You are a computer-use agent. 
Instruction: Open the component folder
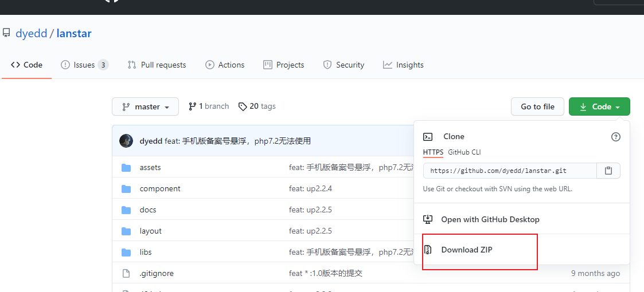point(160,188)
